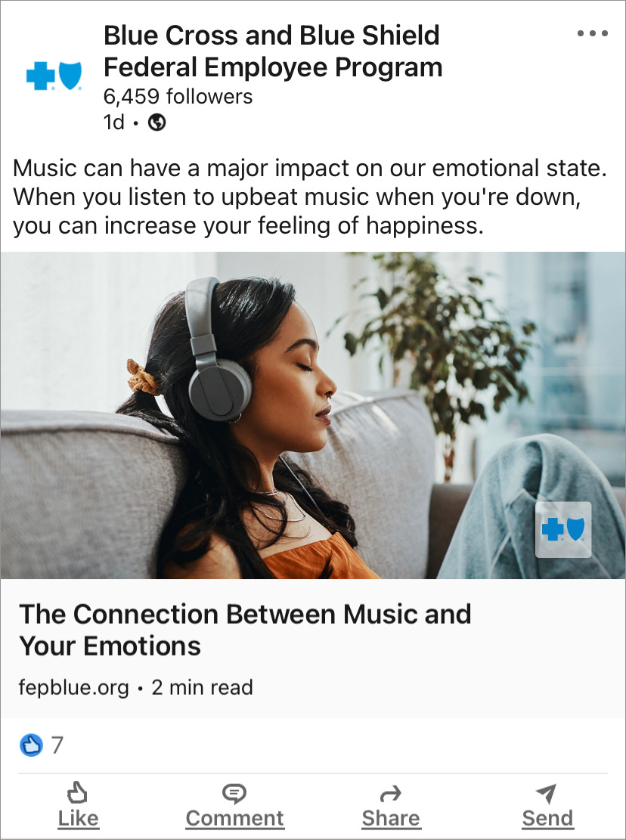This screenshot has height=840, width=626.
Task: Click the thumbs-up Like icon
Action: [78, 793]
